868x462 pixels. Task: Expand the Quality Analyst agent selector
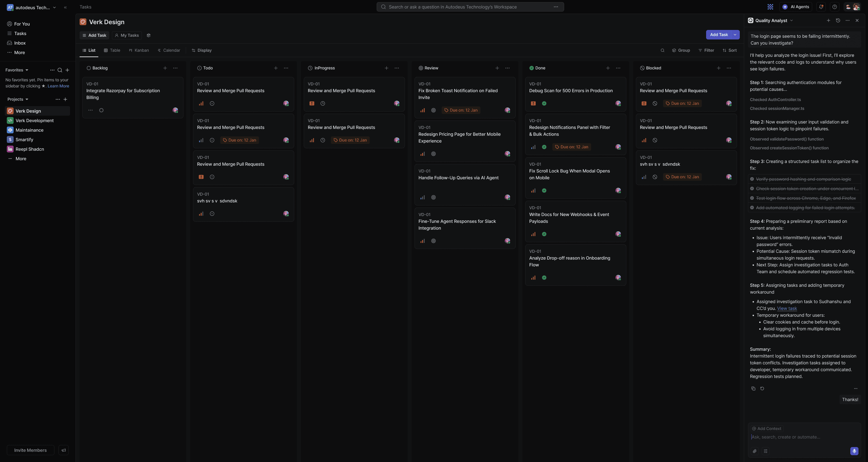791,20
